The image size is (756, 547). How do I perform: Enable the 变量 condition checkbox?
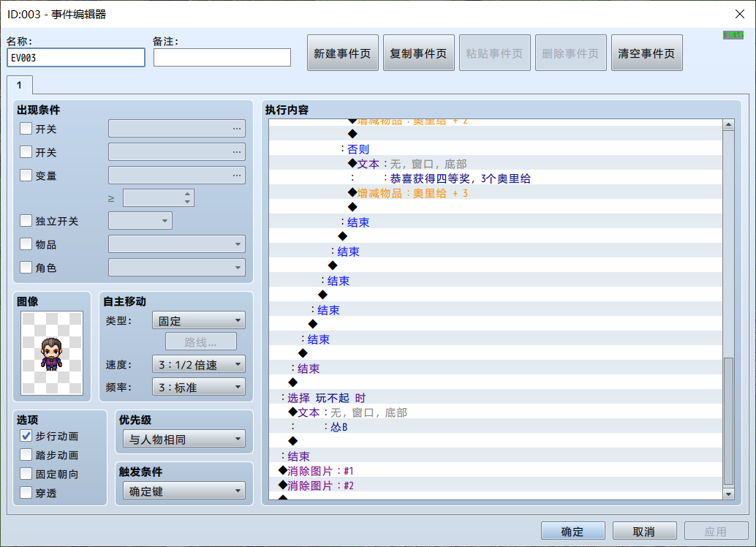point(26,175)
